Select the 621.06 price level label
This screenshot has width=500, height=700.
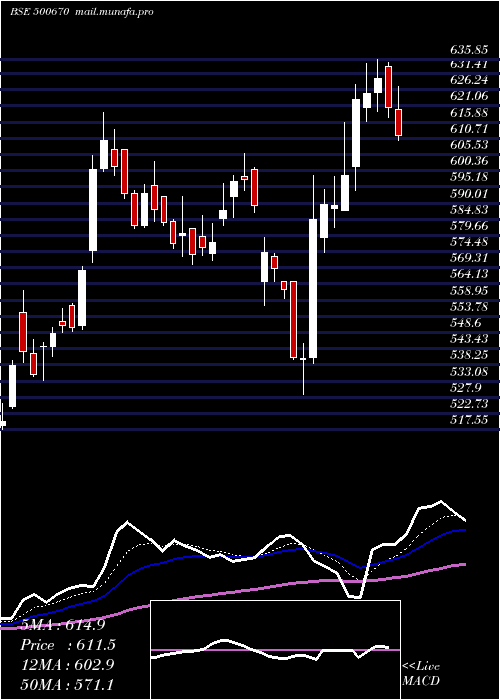coord(468,96)
